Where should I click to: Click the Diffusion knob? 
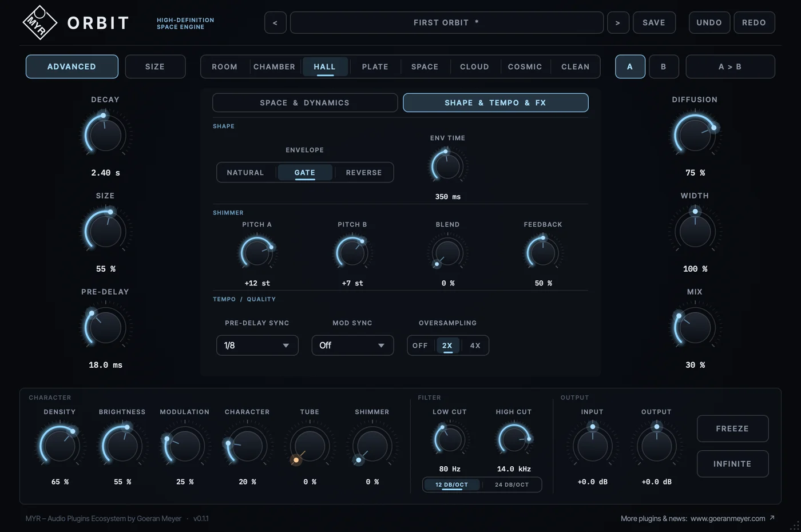pyautogui.click(x=695, y=134)
